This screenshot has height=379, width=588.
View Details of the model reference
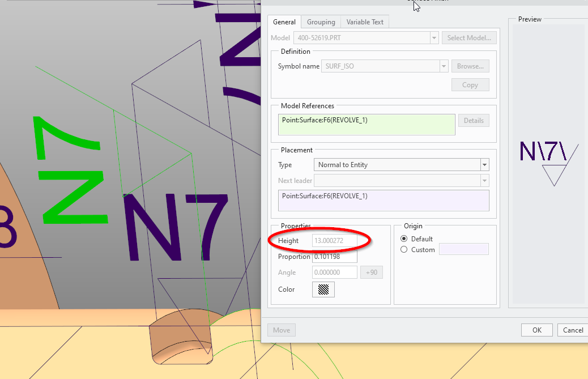click(474, 120)
